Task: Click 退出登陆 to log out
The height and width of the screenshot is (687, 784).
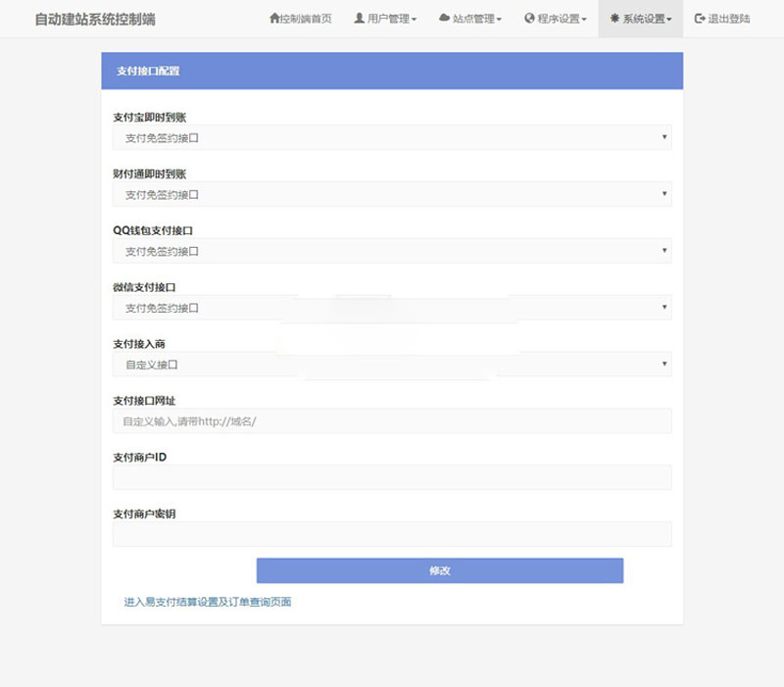Action: 722,19
